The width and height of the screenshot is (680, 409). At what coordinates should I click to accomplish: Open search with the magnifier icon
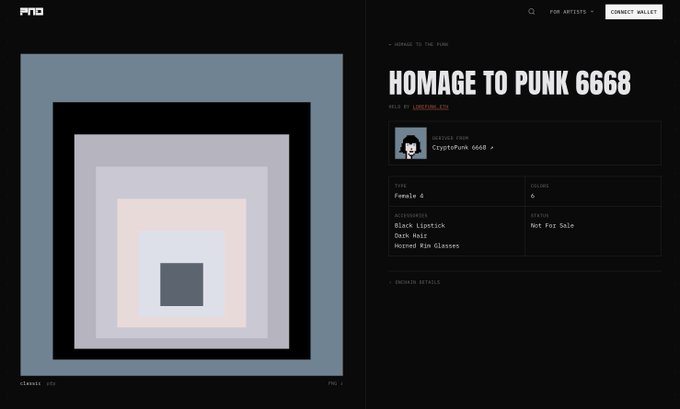(531, 12)
